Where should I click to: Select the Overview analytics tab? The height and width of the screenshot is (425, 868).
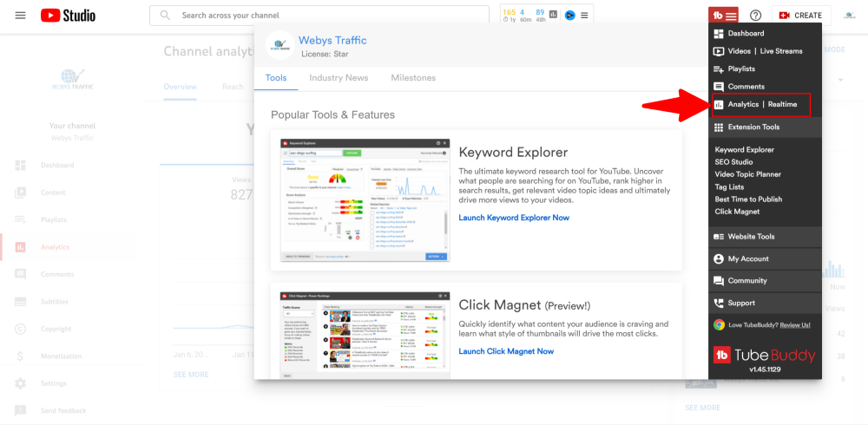tap(180, 87)
